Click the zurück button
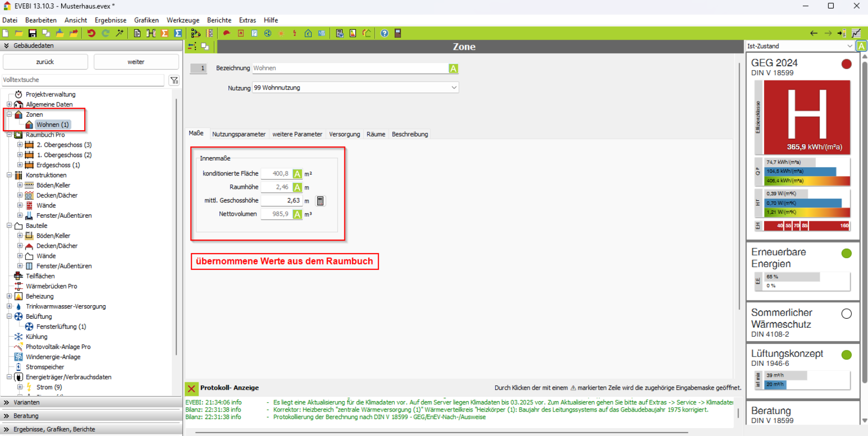868x436 pixels. click(45, 62)
